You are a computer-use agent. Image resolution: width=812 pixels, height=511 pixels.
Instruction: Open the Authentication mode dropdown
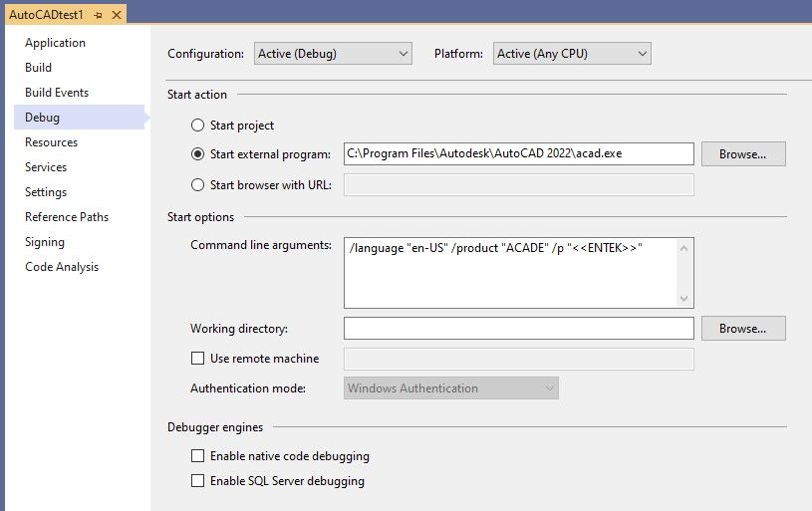coord(451,388)
